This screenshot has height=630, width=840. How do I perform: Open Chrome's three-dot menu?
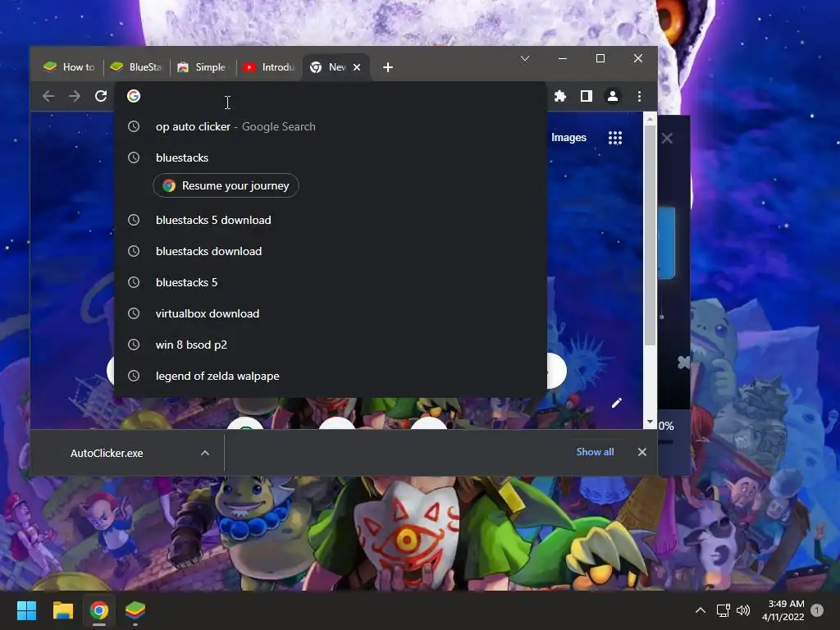point(639,96)
